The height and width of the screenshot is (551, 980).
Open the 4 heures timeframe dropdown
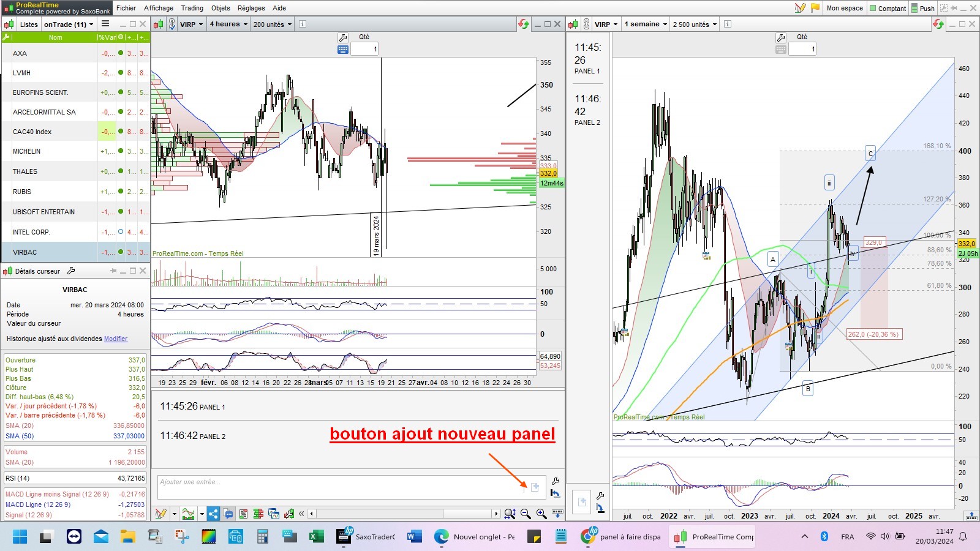coord(228,24)
